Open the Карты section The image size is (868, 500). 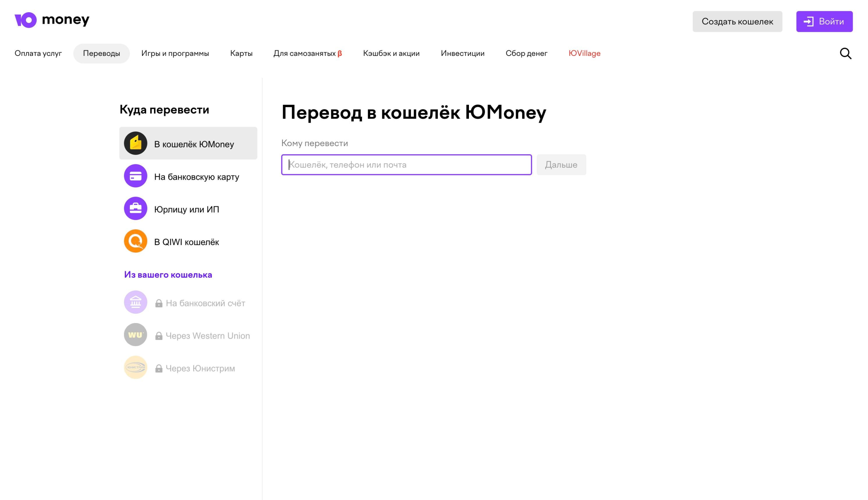[x=241, y=53]
